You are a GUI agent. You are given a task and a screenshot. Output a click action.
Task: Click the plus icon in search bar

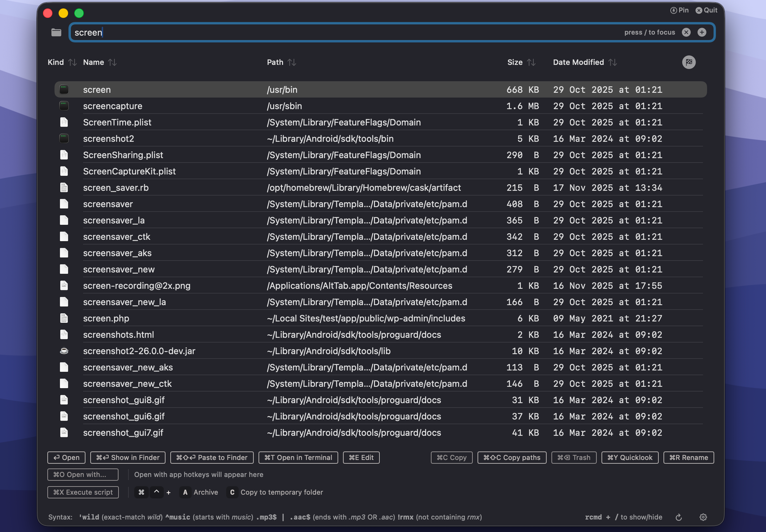click(702, 32)
